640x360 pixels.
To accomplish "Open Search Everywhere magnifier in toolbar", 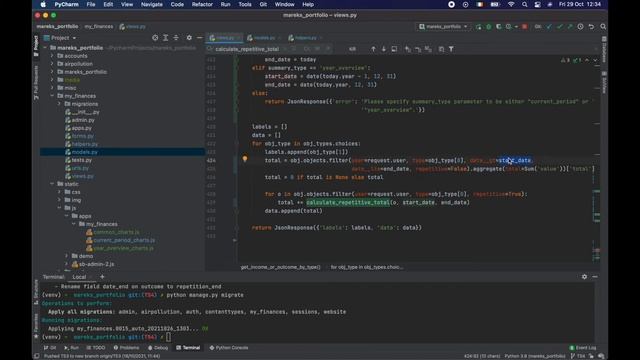I will coord(603,27).
